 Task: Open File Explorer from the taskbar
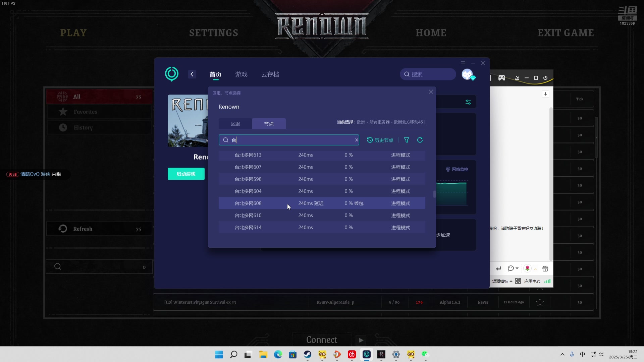point(263,355)
